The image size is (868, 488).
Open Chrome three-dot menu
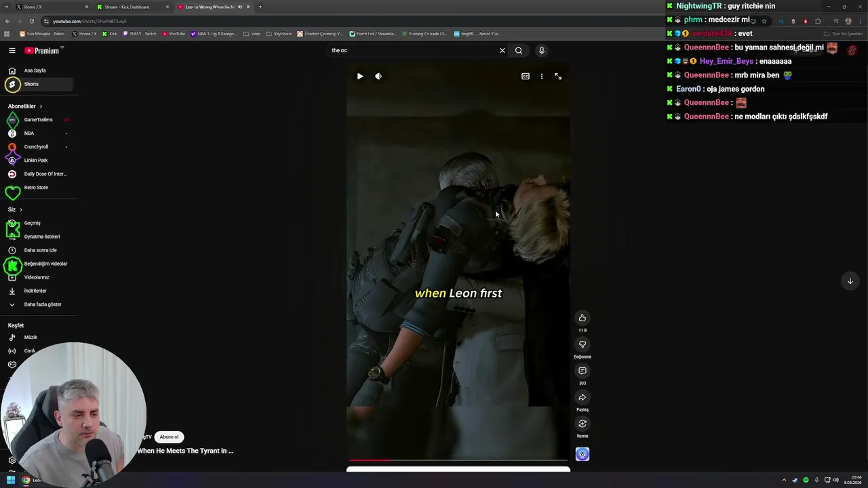(861, 21)
